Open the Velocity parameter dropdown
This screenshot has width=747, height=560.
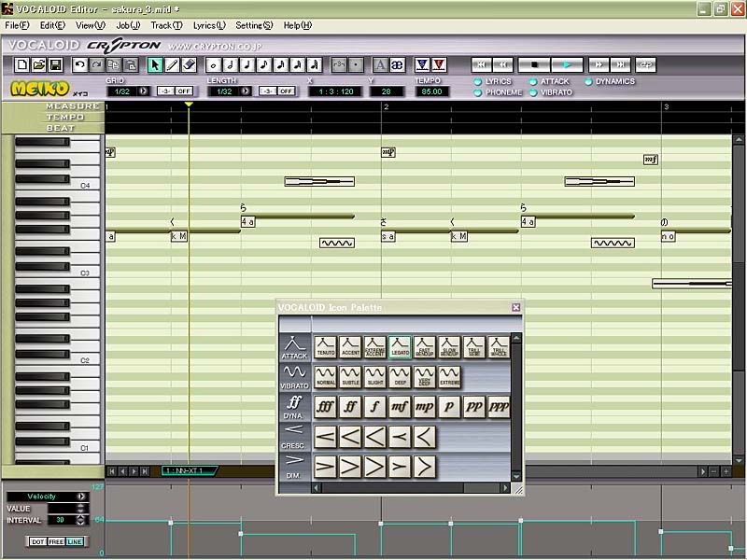[x=81, y=497]
